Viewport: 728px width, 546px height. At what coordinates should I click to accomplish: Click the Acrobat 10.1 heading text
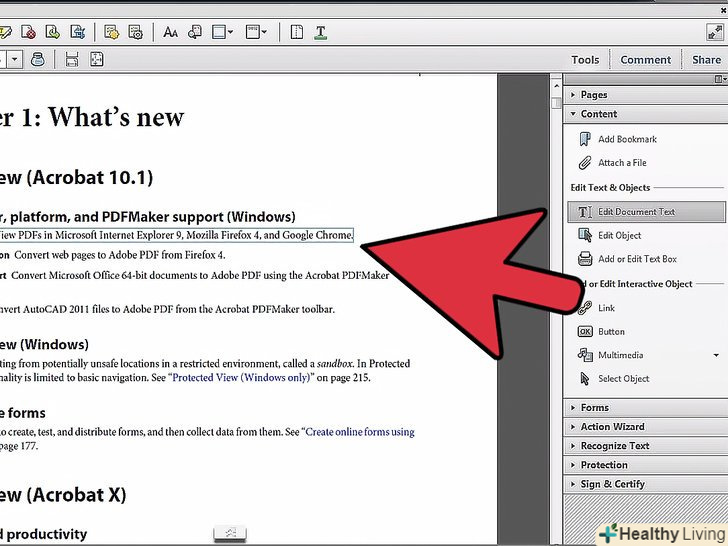click(x=77, y=178)
